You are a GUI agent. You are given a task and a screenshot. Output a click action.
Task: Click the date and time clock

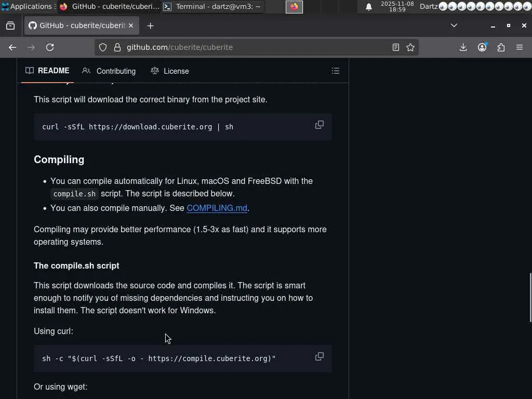point(397,6)
